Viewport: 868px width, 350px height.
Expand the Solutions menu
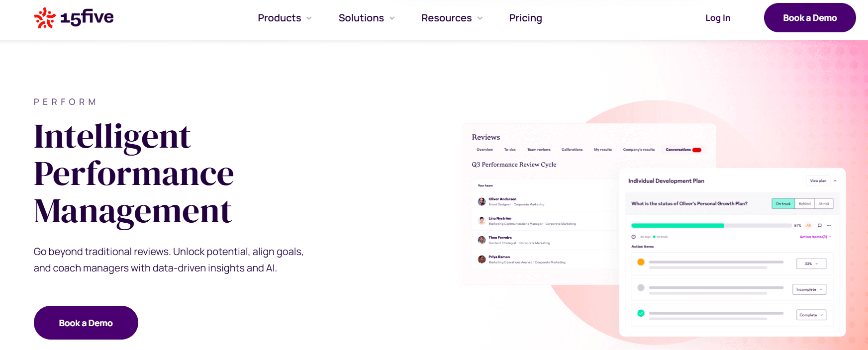tap(367, 18)
